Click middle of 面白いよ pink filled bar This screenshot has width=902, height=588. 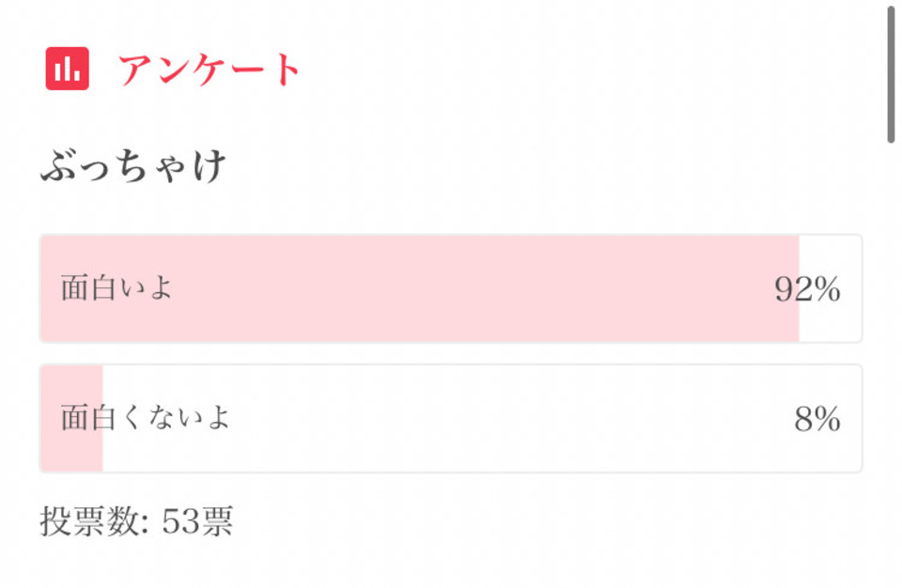[420, 288]
